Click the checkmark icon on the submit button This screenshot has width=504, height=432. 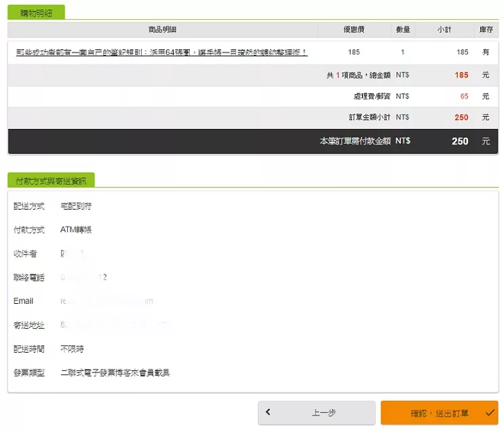point(490,412)
